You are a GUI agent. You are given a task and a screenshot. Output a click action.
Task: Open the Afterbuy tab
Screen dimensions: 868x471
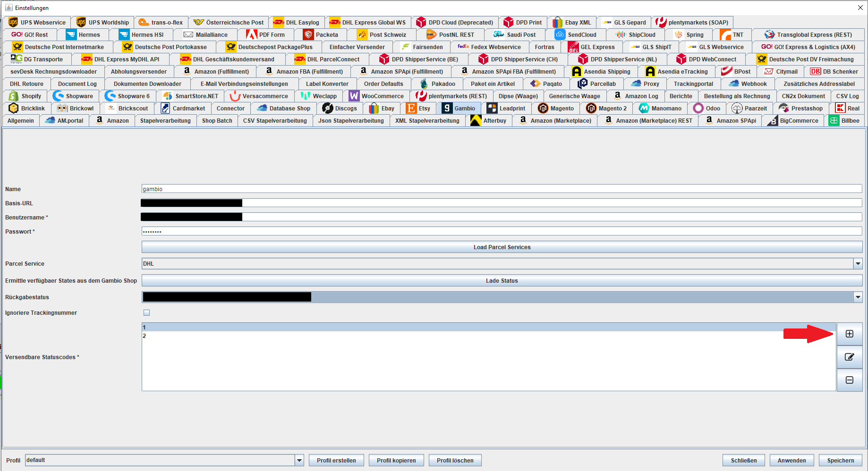point(488,120)
